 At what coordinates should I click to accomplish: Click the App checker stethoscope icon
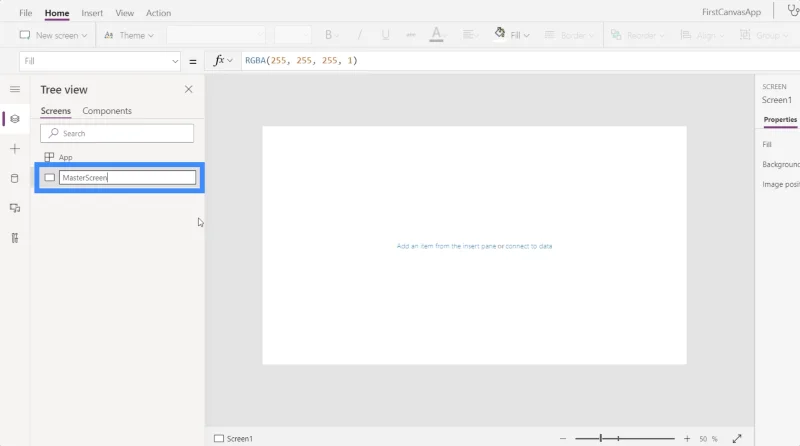pos(793,10)
